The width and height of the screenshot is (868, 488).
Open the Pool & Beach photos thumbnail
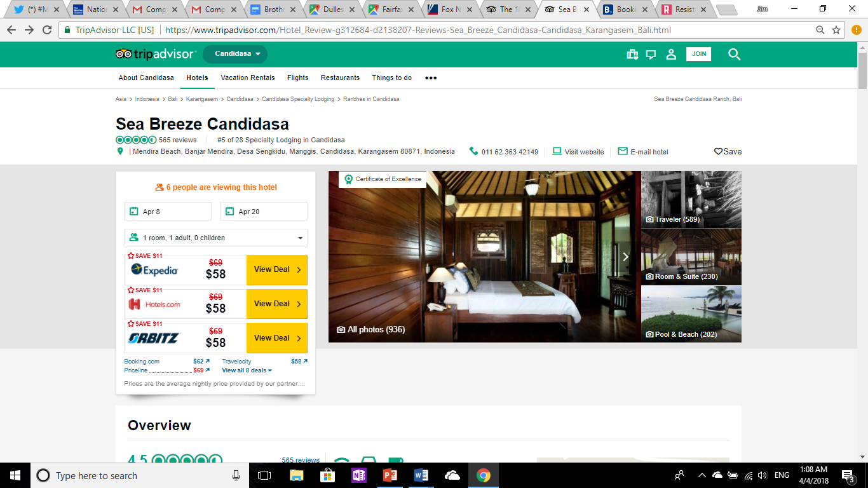(691, 314)
